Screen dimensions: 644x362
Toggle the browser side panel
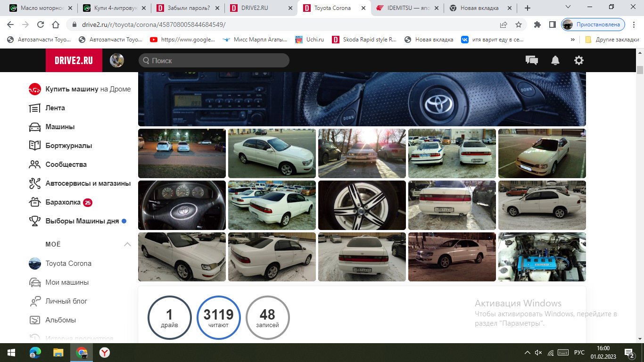click(553, 25)
